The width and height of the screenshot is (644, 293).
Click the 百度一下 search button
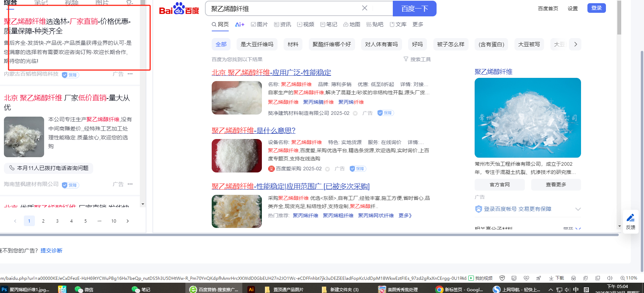415,9
